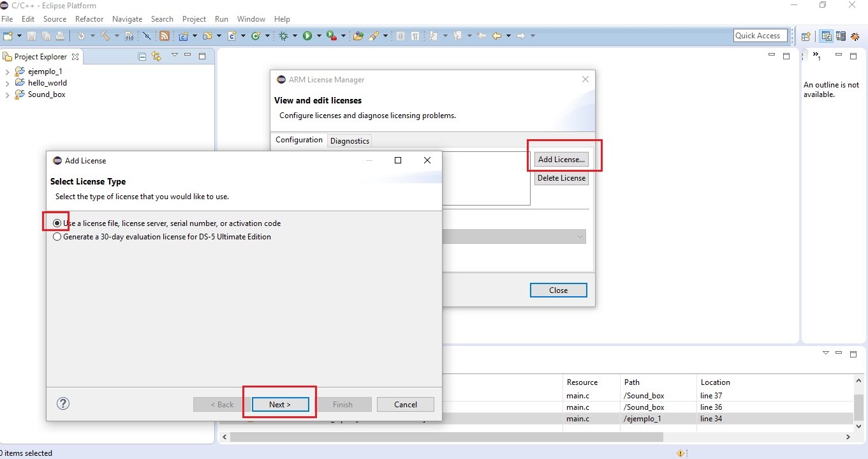Click the New C/C++ Project icon
868x459 pixels.
click(183, 36)
